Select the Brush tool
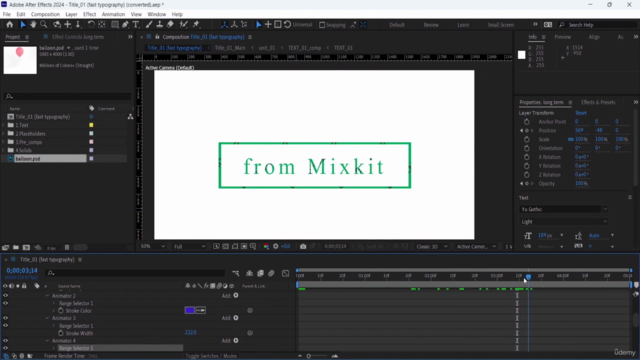The image size is (640, 360). (149, 25)
